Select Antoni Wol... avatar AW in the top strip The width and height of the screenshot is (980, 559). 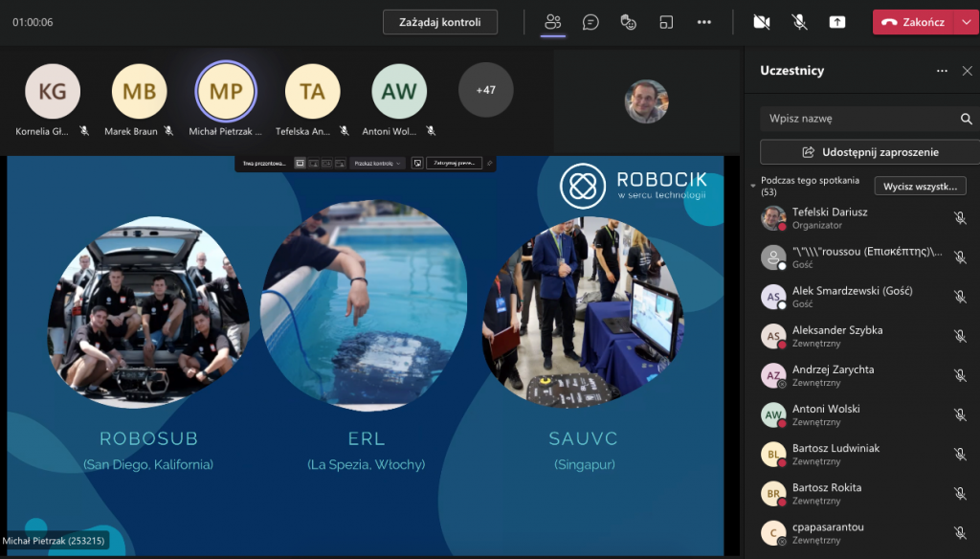[399, 91]
